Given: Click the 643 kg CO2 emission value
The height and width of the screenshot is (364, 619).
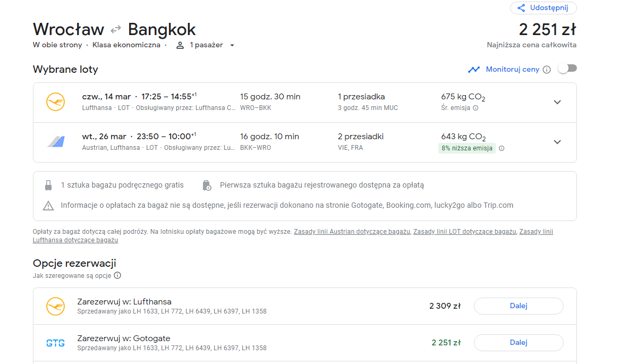Looking at the screenshot, I should click(463, 137).
